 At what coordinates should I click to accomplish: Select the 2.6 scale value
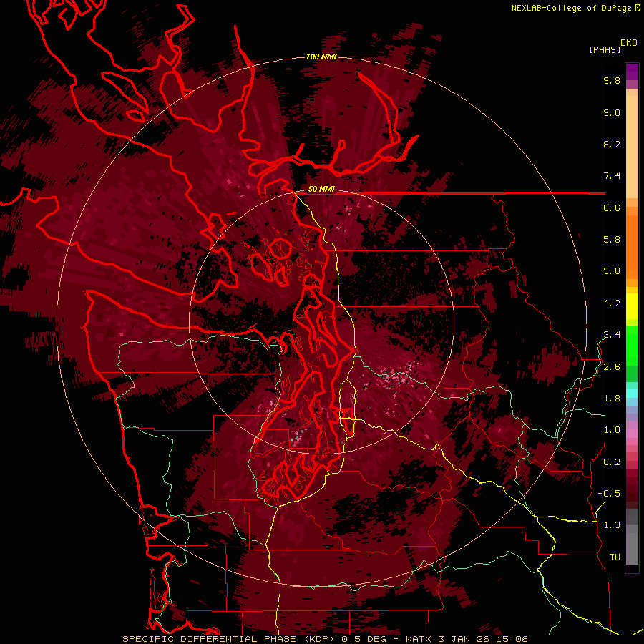coord(612,367)
